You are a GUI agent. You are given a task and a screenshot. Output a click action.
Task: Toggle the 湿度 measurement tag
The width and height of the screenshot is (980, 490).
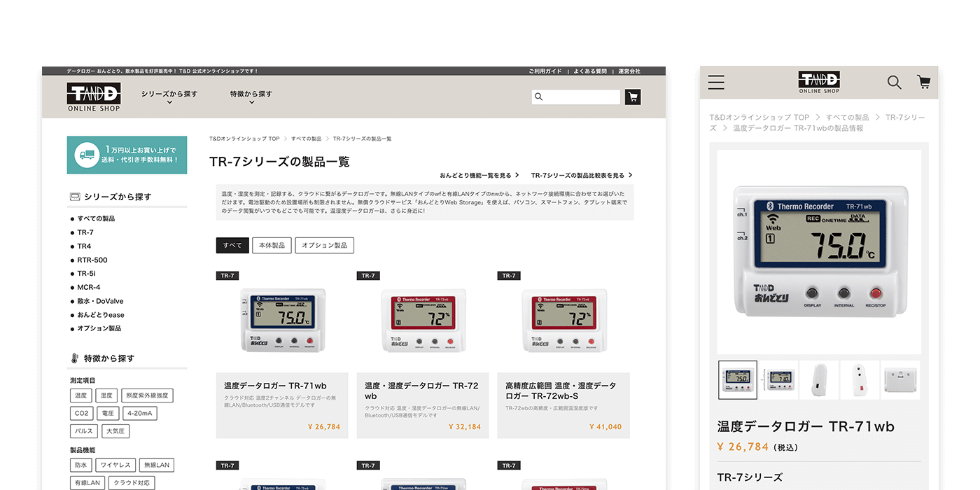[106, 395]
